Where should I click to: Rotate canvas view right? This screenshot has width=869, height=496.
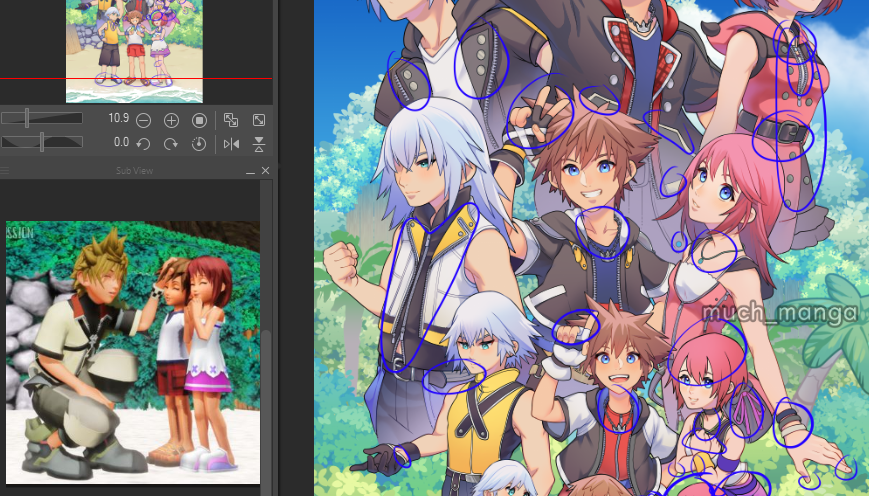click(x=171, y=144)
